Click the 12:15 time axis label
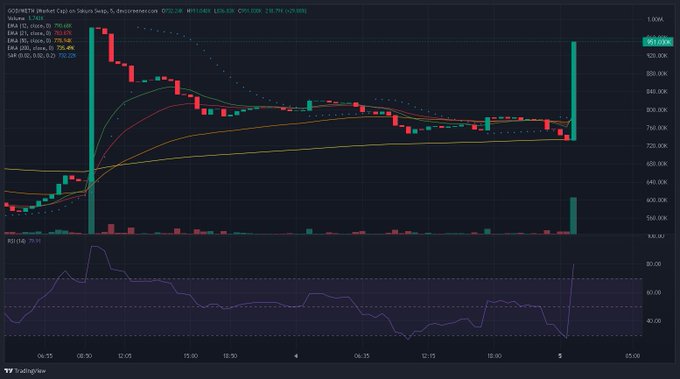680x379 pixels. (x=428, y=356)
